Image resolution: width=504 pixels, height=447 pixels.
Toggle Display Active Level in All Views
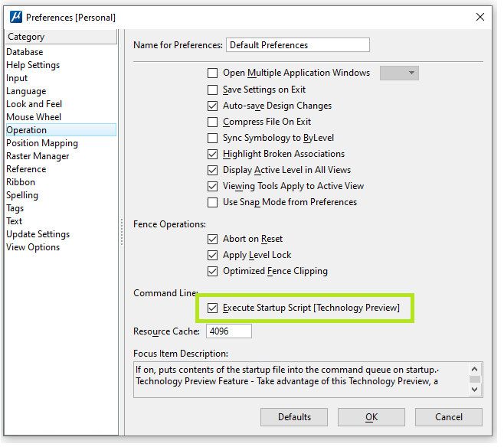point(212,170)
